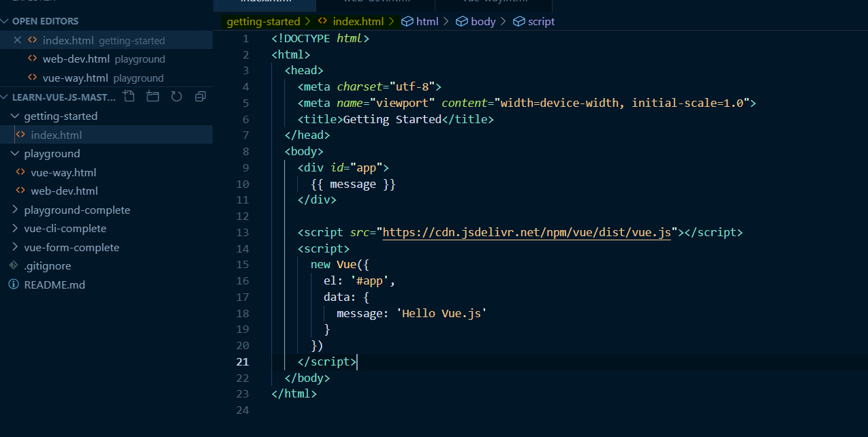Click the data: { property line
The image size is (868, 437).
(x=347, y=297)
